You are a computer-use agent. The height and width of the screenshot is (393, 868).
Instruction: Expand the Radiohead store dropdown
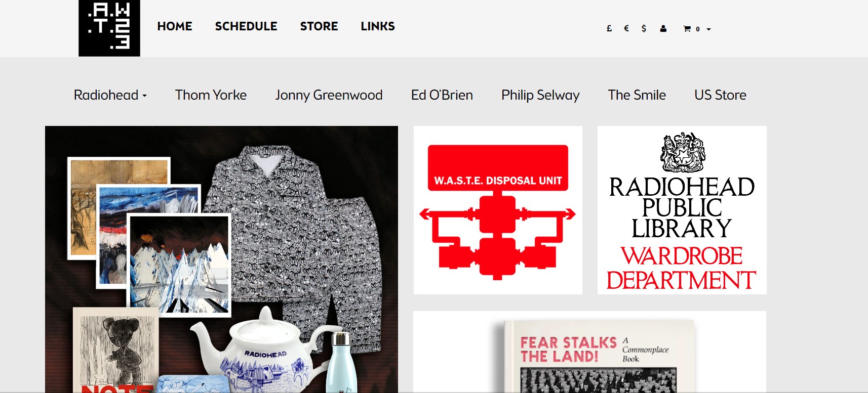coord(110,95)
